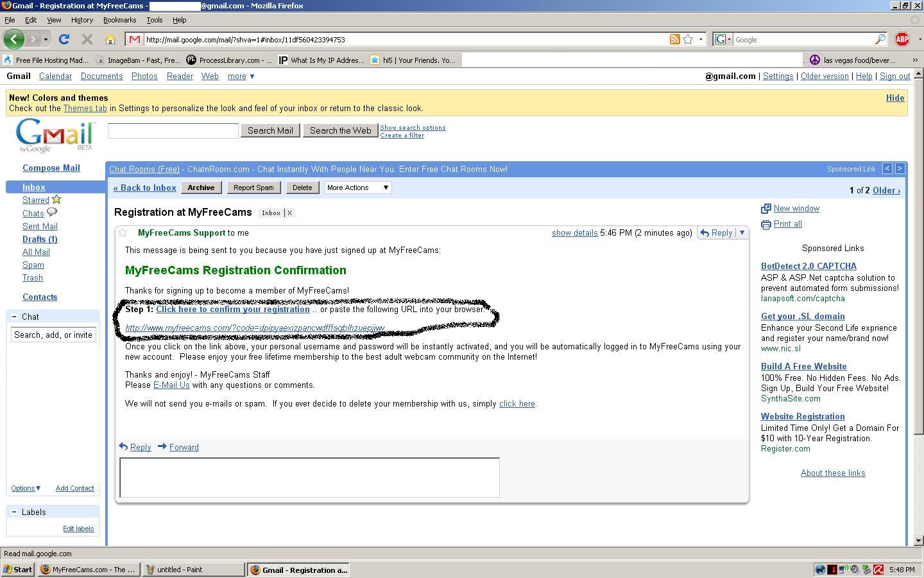Click 'Back to Inbox' link
This screenshot has width=924, height=578.
(x=145, y=188)
